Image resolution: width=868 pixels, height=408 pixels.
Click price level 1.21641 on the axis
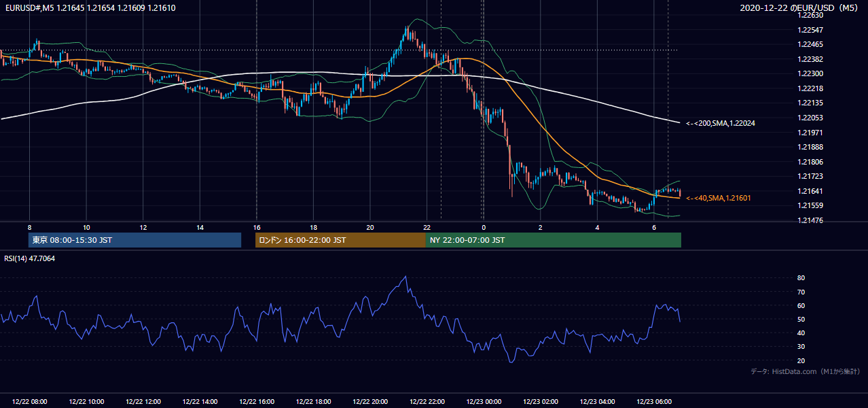coord(812,191)
